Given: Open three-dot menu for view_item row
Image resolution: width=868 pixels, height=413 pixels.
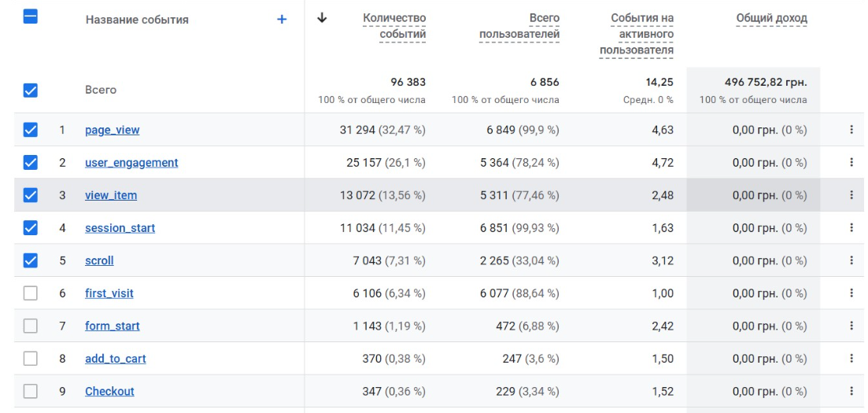Looking at the screenshot, I should [x=851, y=196].
